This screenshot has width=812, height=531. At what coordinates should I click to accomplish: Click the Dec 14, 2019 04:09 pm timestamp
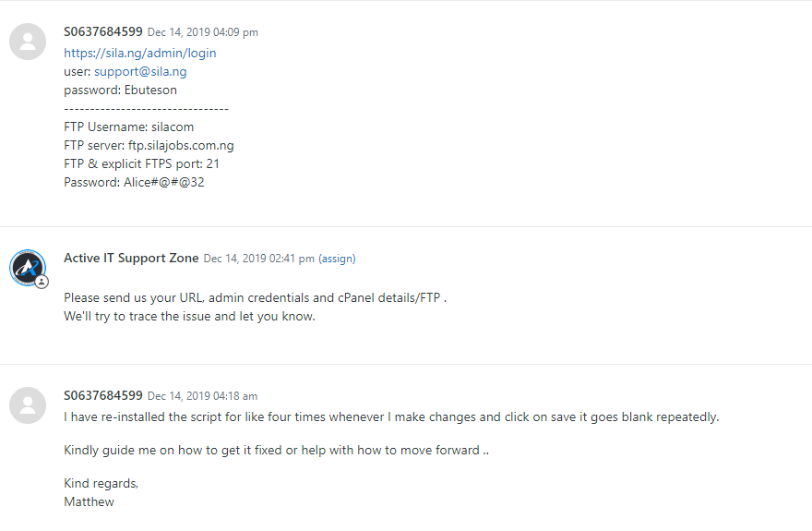coord(203,32)
